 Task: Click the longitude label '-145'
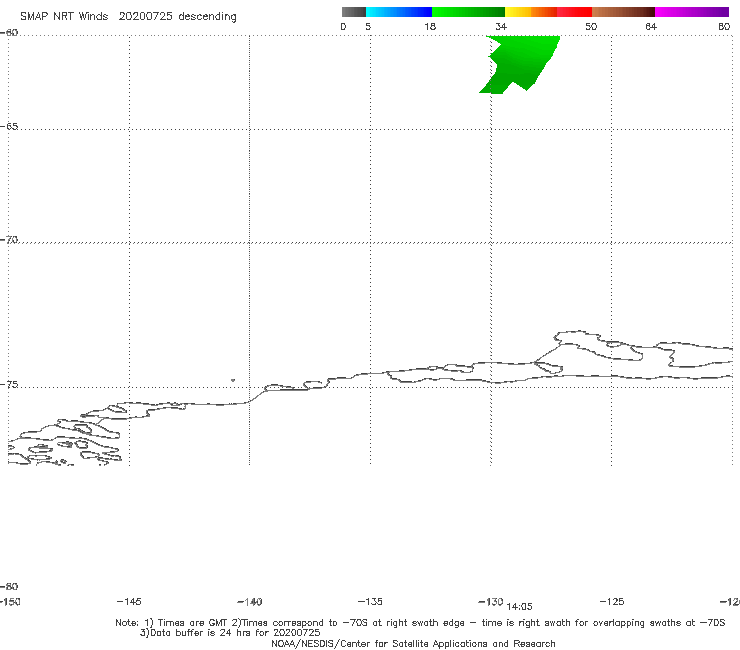(x=129, y=601)
